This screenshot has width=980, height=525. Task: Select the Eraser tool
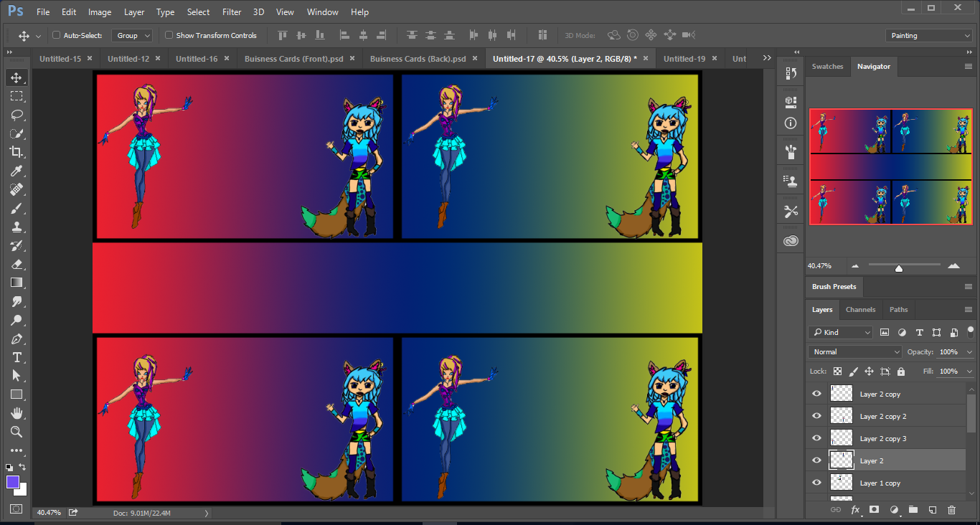[x=16, y=264]
